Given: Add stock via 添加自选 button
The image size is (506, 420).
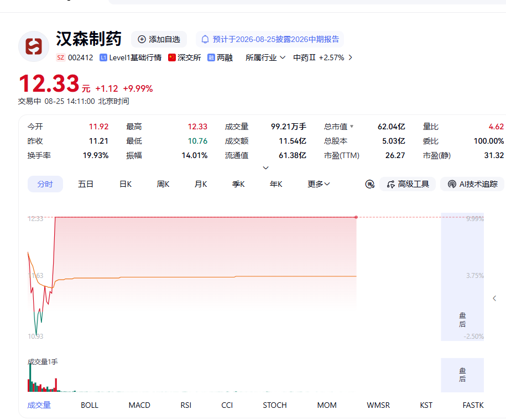Looking at the screenshot, I should click(159, 39).
